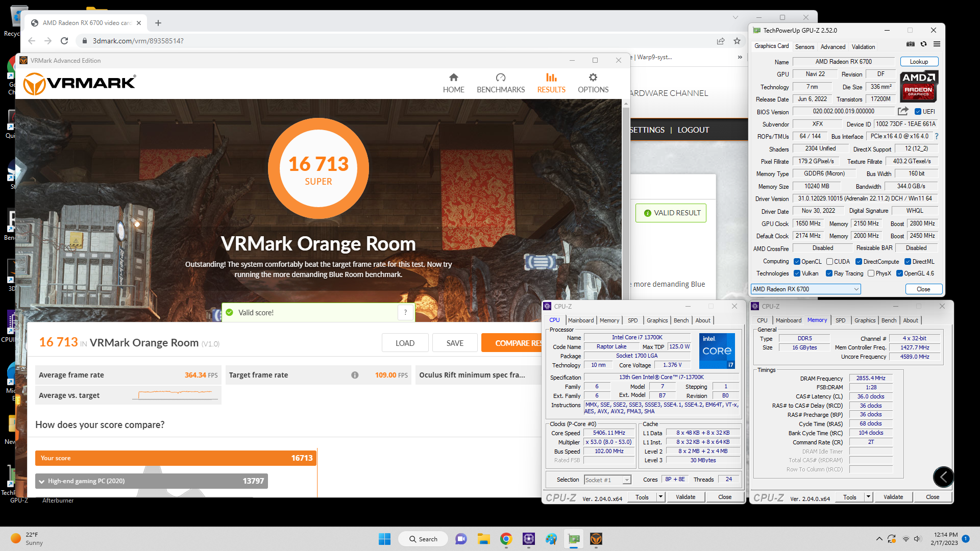The width and height of the screenshot is (980, 551).
Task: Expand Tools arrow in CPU-Z CPU window
Action: 660,497
